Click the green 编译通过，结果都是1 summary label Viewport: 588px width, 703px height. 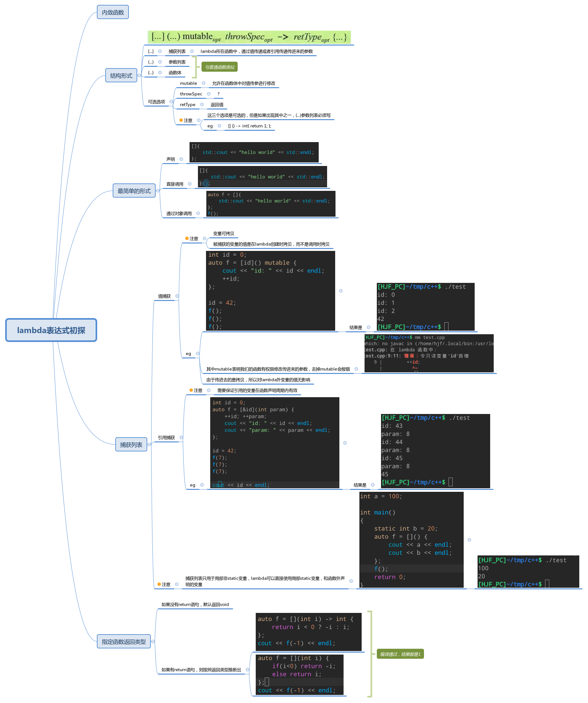[x=400, y=654]
